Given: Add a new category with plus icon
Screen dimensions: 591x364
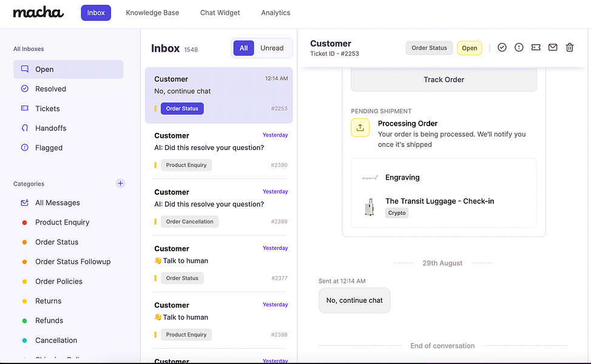Looking at the screenshot, I should (x=120, y=183).
